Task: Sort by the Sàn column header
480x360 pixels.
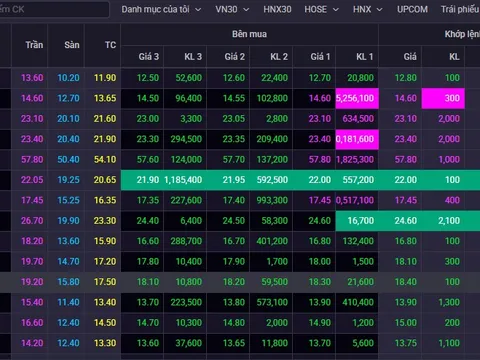Action: click(x=72, y=45)
